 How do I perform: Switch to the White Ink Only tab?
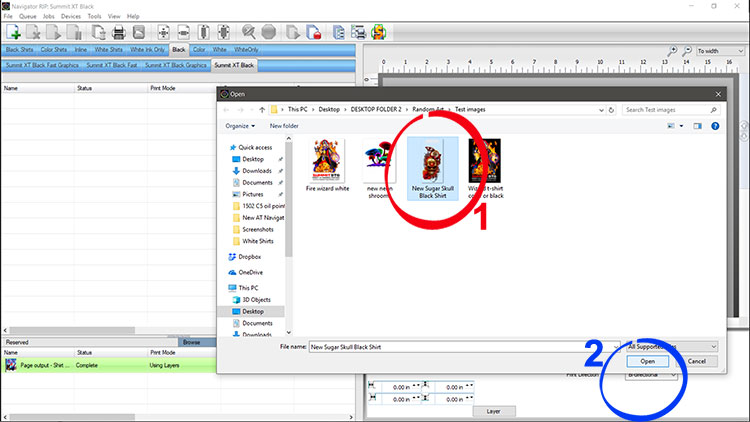click(x=148, y=49)
